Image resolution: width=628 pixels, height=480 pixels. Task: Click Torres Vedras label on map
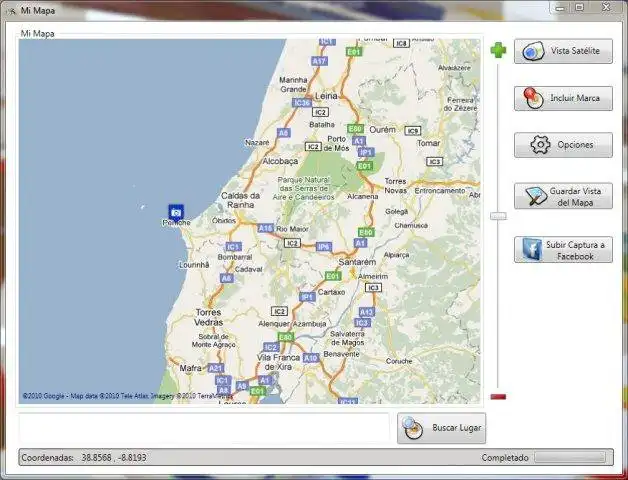tap(208, 317)
